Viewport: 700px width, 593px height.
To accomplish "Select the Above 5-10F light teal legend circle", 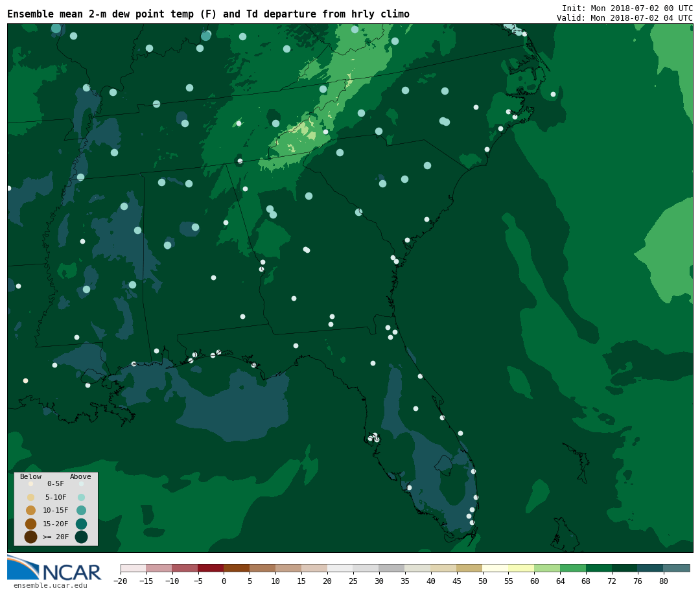I will tap(81, 497).
